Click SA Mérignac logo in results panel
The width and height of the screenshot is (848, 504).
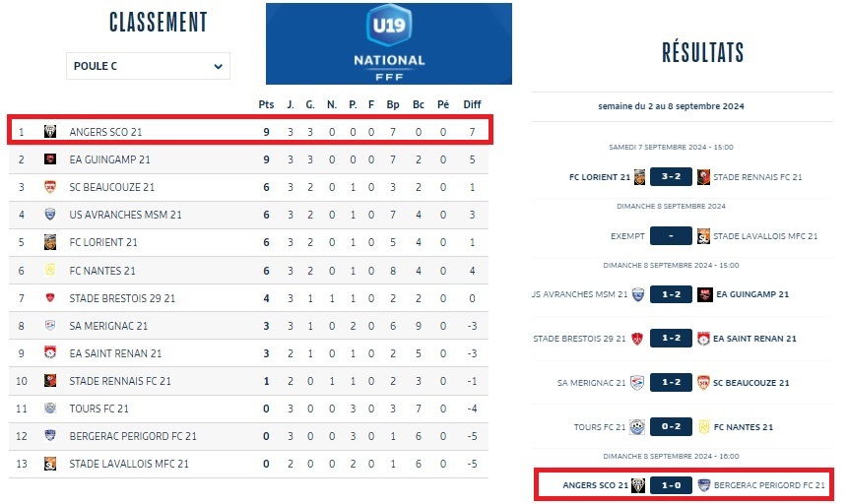pyautogui.click(x=638, y=383)
